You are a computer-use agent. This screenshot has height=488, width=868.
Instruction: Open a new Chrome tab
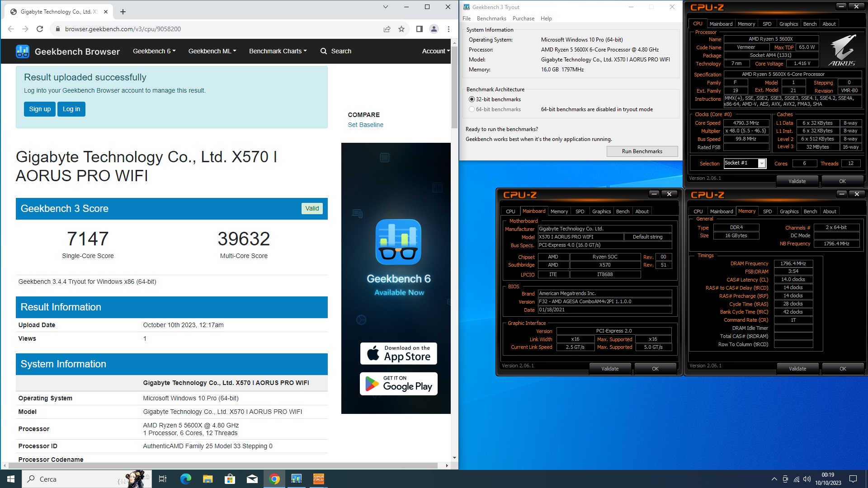click(123, 12)
